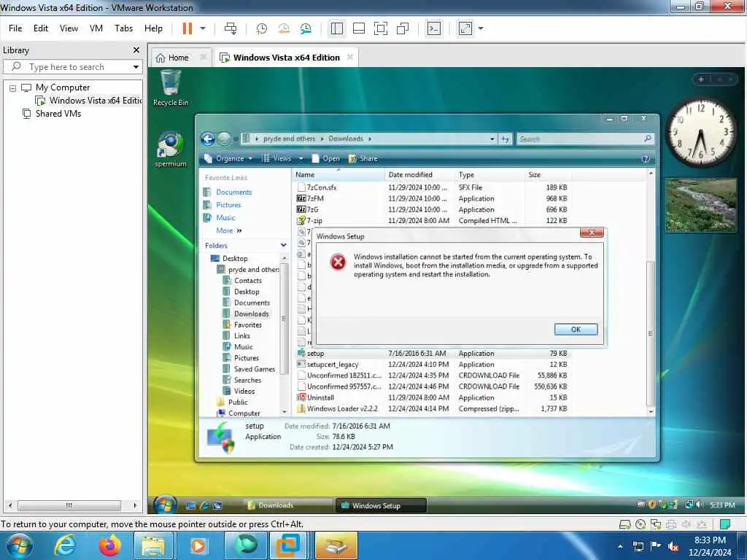
Task: Click OK in the Windows Setup dialog
Action: tap(576, 329)
